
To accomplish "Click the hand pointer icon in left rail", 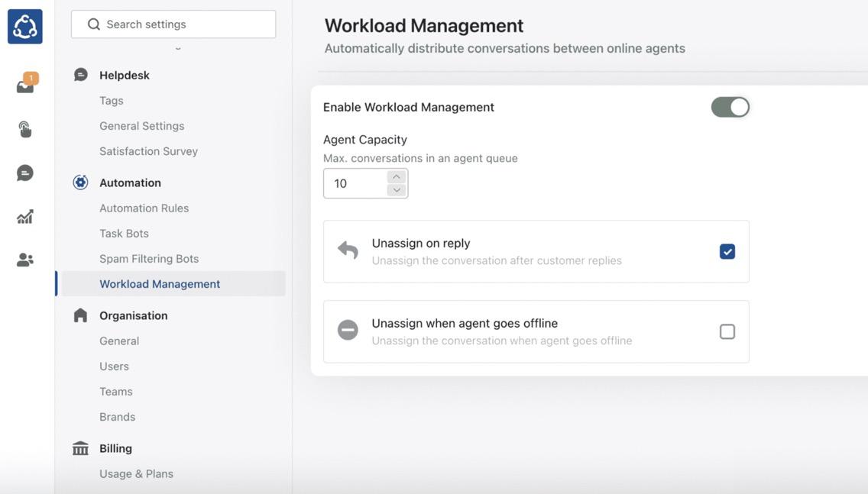I will [25, 130].
